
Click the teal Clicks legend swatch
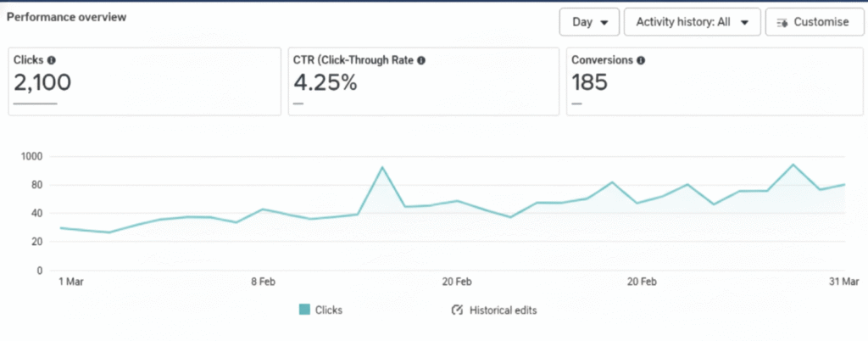(x=304, y=310)
